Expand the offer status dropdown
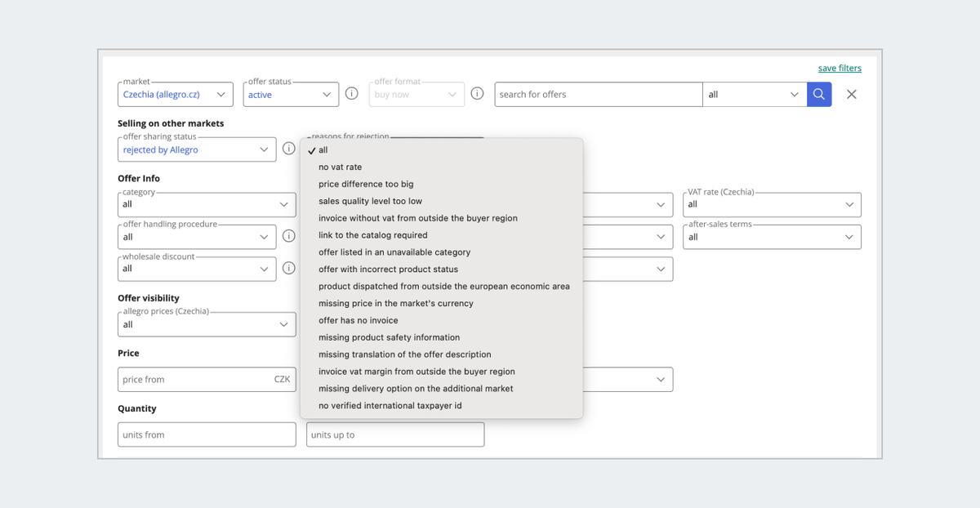Viewport: 980px width, 508px height. coord(291,95)
